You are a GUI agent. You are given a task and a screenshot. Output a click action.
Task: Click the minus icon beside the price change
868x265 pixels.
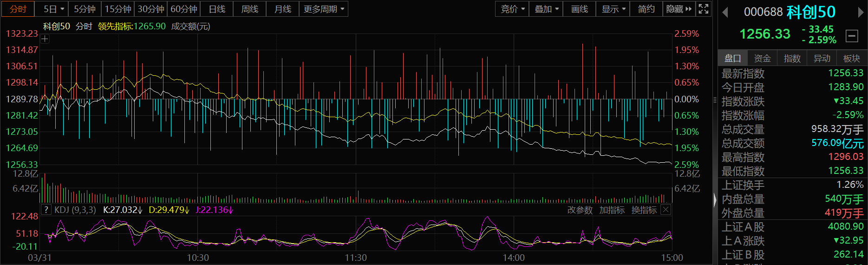pyautogui.click(x=852, y=36)
